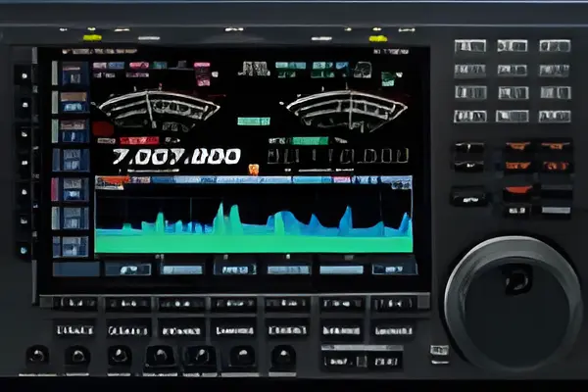Click the bottom blue-lit side button left of screen
The image size is (588, 392).
click(24, 250)
